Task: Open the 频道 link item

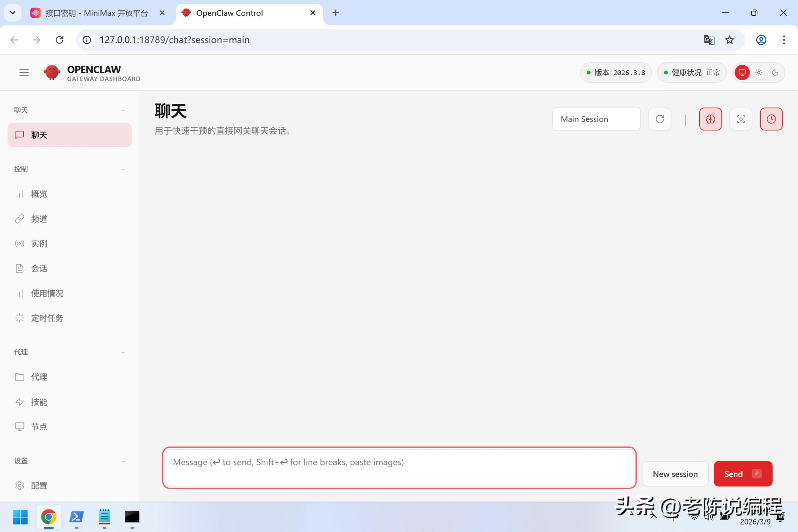Action: click(x=39, y=219)
